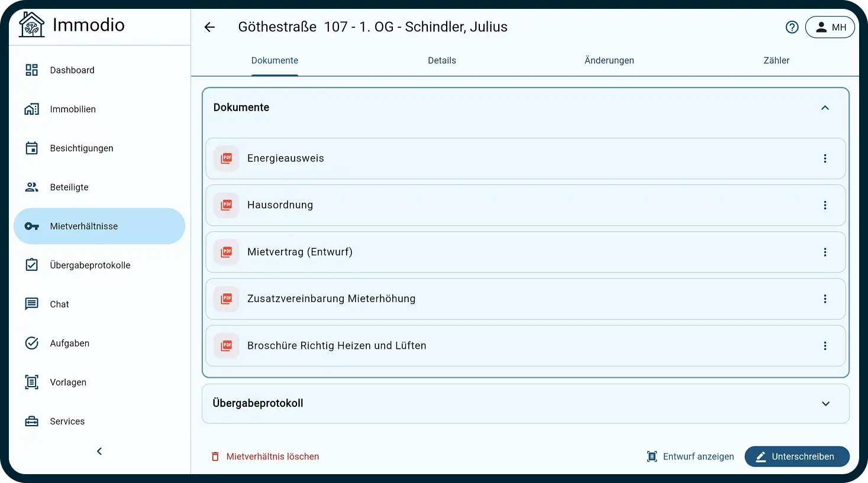Open Services from the sidebar
This screenshot has width=868, height=483.
click(x=99, y=422)
